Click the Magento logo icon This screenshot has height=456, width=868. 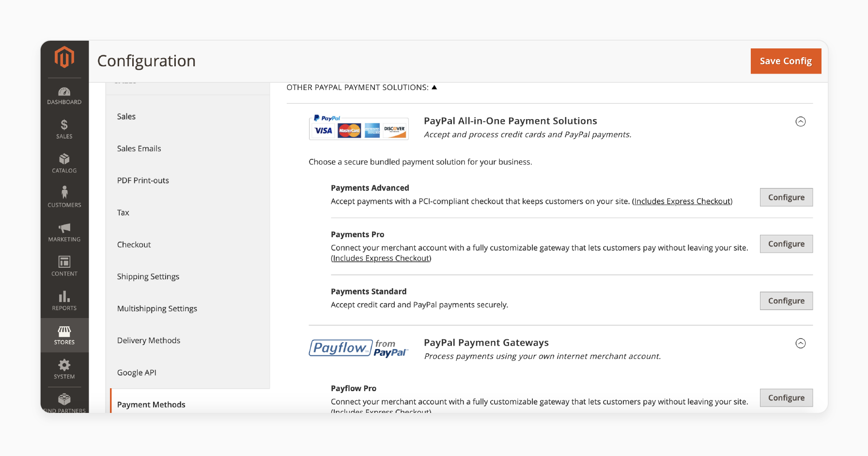point(64,57)
